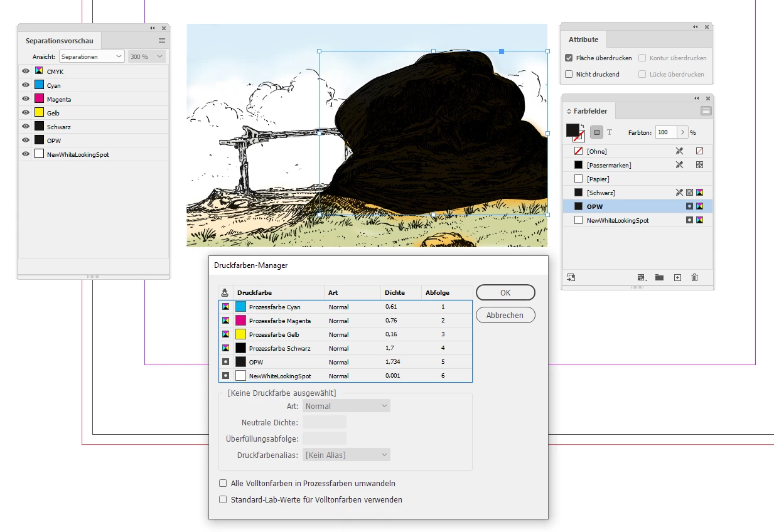
Task: Hide the NewWhiteLookingSpot separation
Action: 26,154
